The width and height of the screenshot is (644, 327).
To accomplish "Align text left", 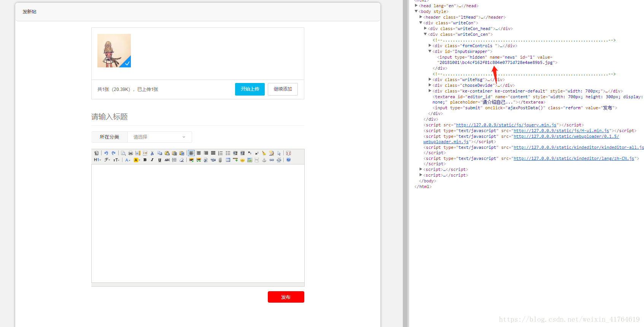I will [191, 153].
